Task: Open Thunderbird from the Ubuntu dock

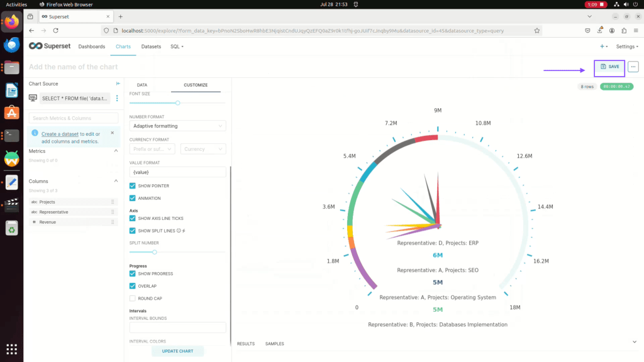Action: click(x=11, y=45)
